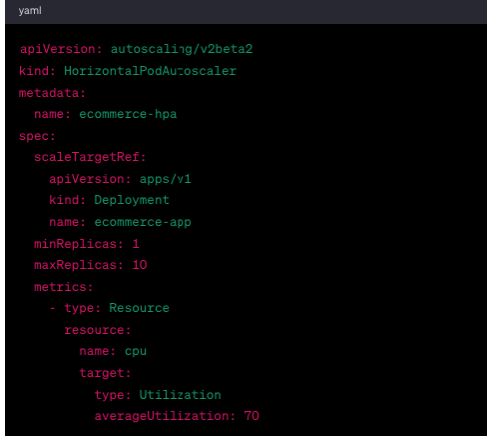Click the top-level apiVersion: key
The image size is (491, 437).
pos(61,49)
